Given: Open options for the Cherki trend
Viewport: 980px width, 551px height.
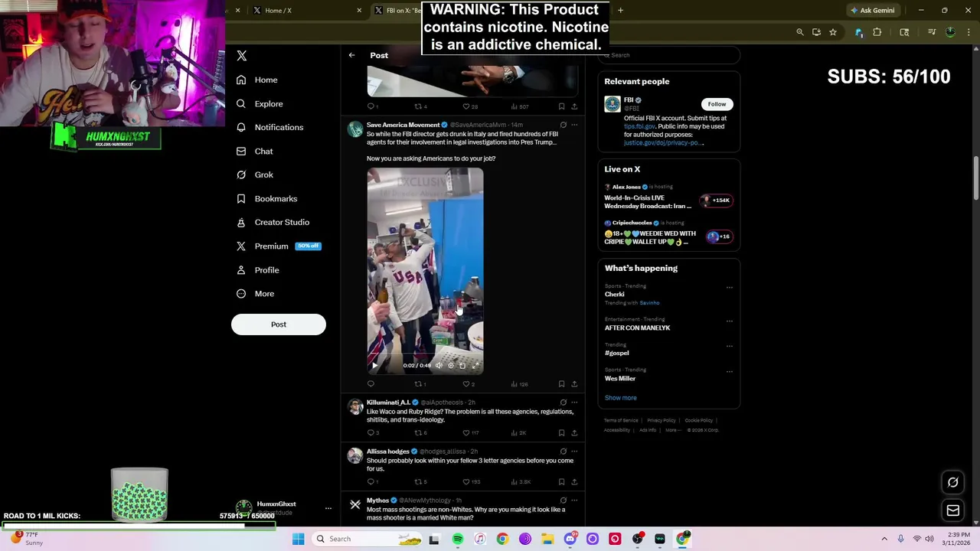Looking at the screenshot, I should [729, 288].
